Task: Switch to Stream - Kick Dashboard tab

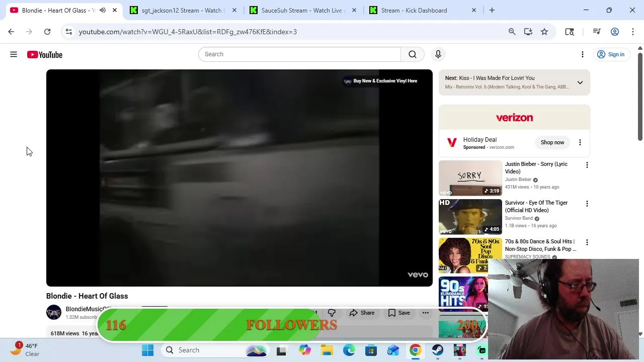Action: click(423, 10)
